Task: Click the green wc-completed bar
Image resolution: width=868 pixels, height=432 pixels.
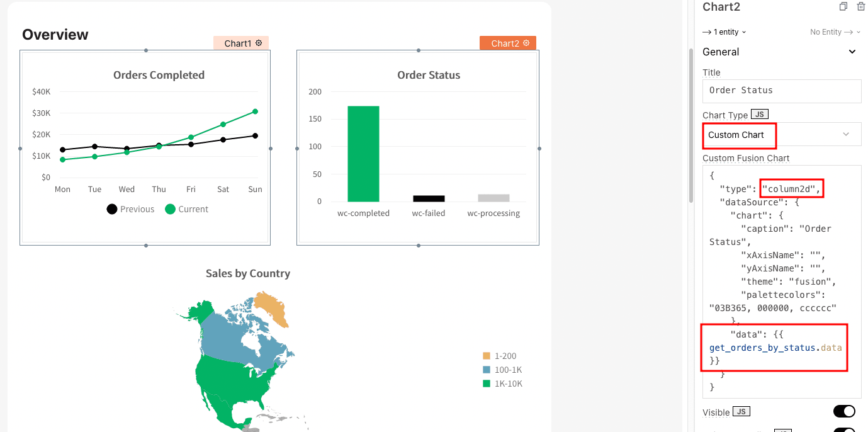Action: 363,154
